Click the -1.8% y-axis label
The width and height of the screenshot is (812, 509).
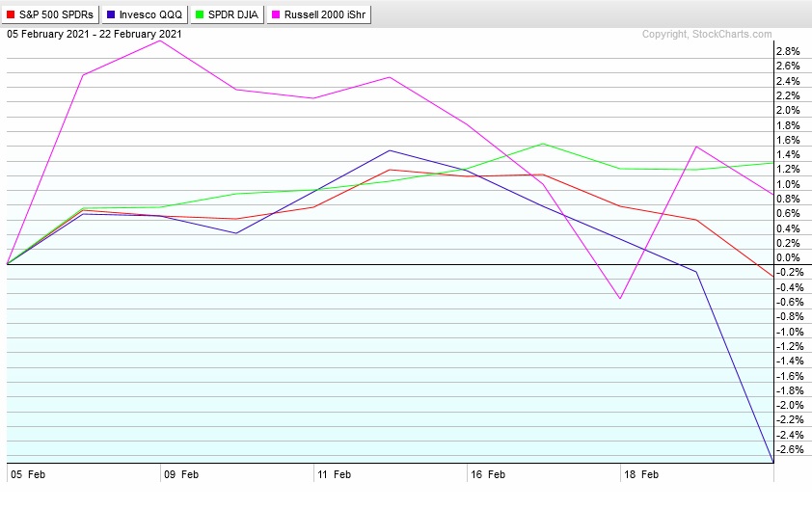[x=789, y=390]
